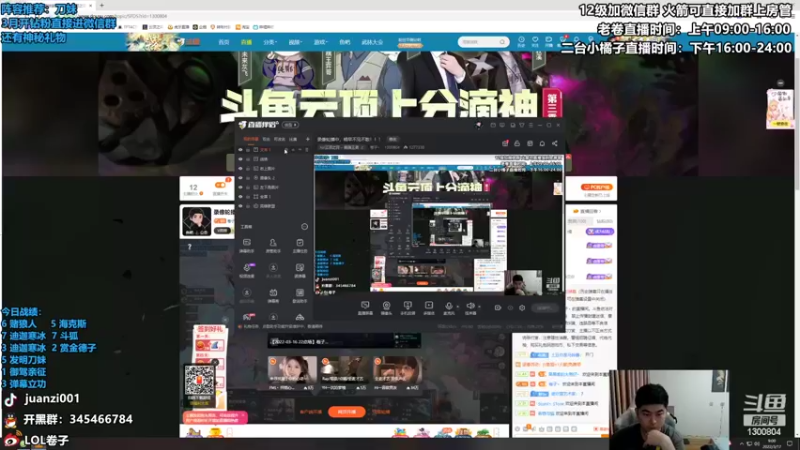
Task: Collapse the toolbox section
Action: tap(305, 227)
